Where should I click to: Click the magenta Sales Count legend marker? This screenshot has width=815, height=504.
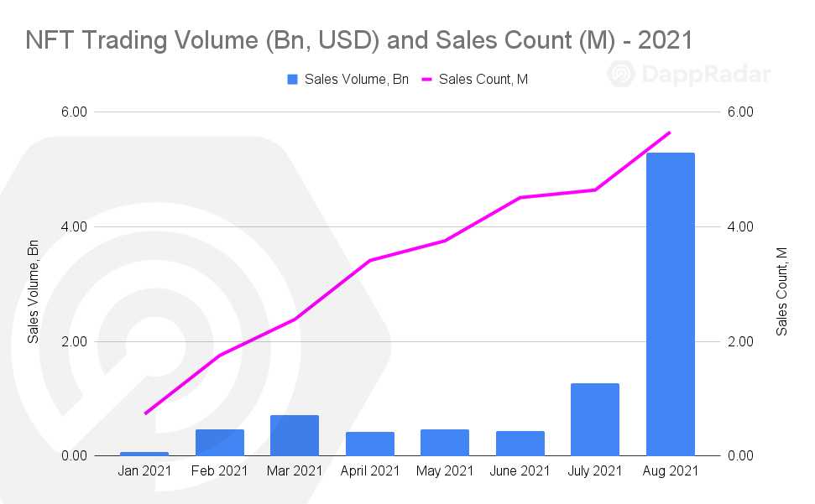coord(426,80)
